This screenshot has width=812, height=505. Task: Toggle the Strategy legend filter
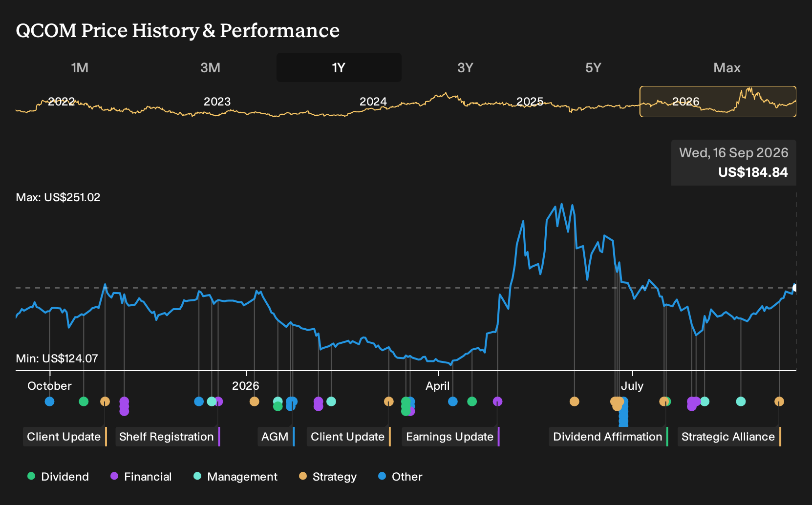pyautogui.click(x=328, y=477)
